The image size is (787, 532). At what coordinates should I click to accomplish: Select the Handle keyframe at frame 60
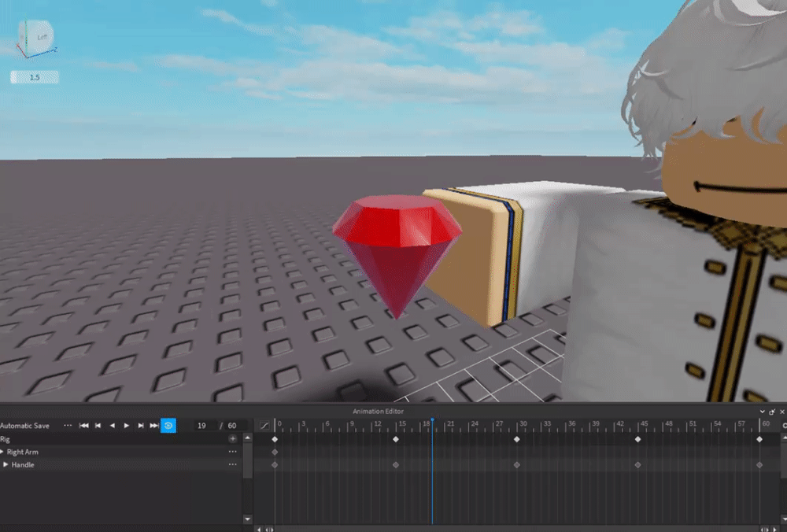[759, 465]
